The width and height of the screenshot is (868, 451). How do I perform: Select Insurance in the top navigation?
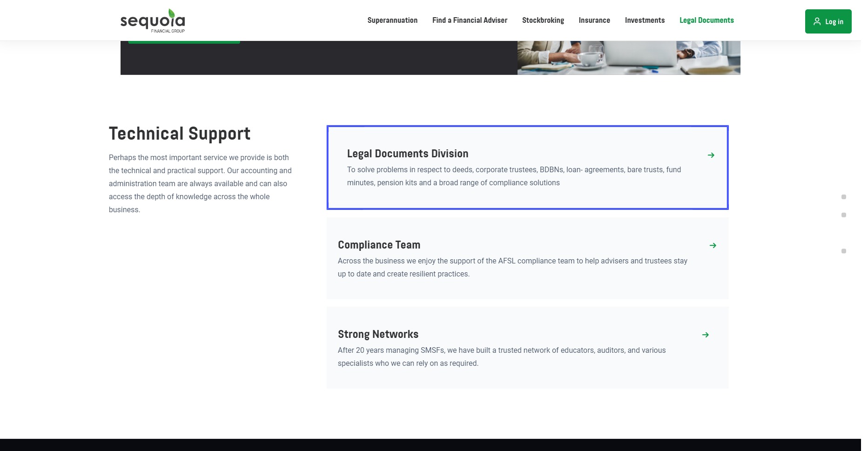tap(594, 20)
